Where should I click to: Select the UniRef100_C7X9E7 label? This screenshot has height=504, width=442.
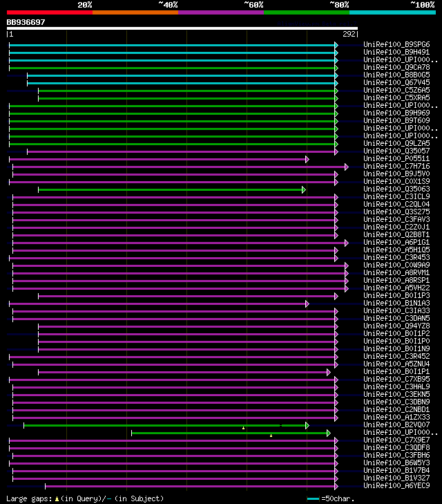coord(396,440)
